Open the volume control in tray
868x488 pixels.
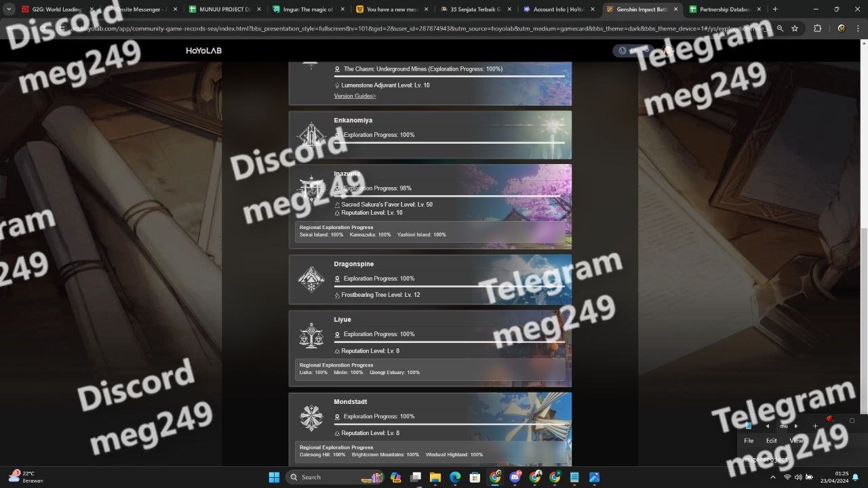798,477
